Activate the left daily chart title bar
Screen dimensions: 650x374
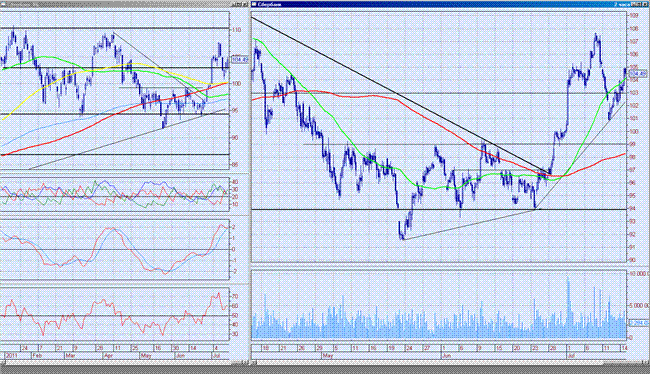coord(124,4)
